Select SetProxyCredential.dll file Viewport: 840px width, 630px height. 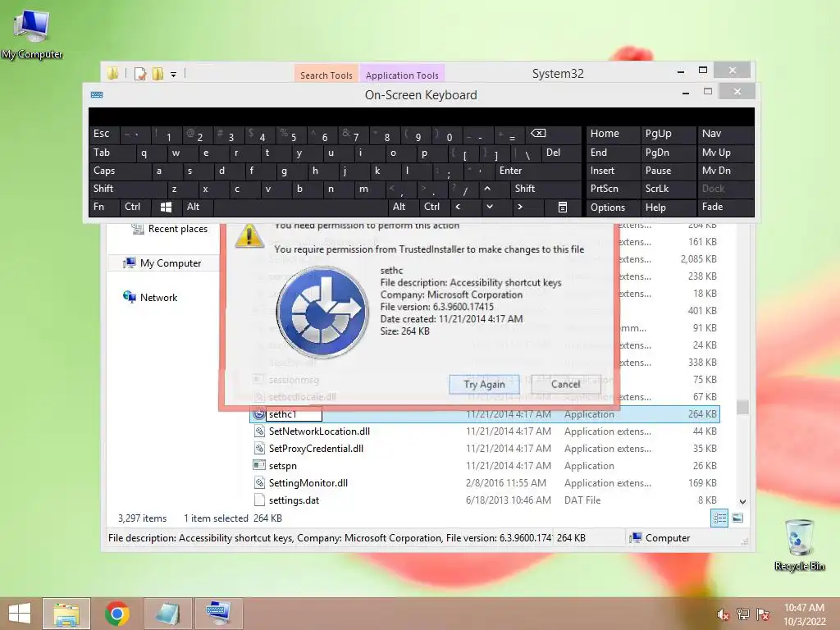coord(485,449)
